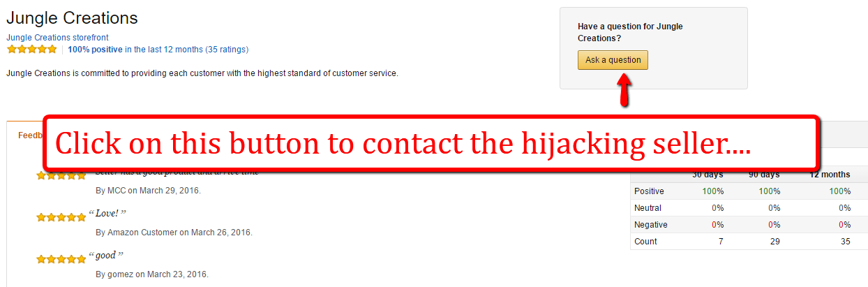
Task: Click the Jungle Creations page heading
Action: click(72, 18)
